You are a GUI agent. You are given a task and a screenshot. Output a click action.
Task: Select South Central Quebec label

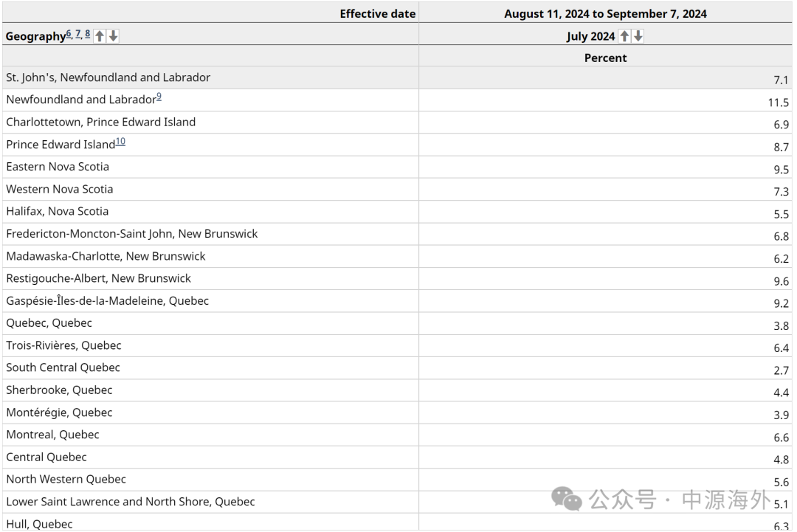(x=63, y=367)
